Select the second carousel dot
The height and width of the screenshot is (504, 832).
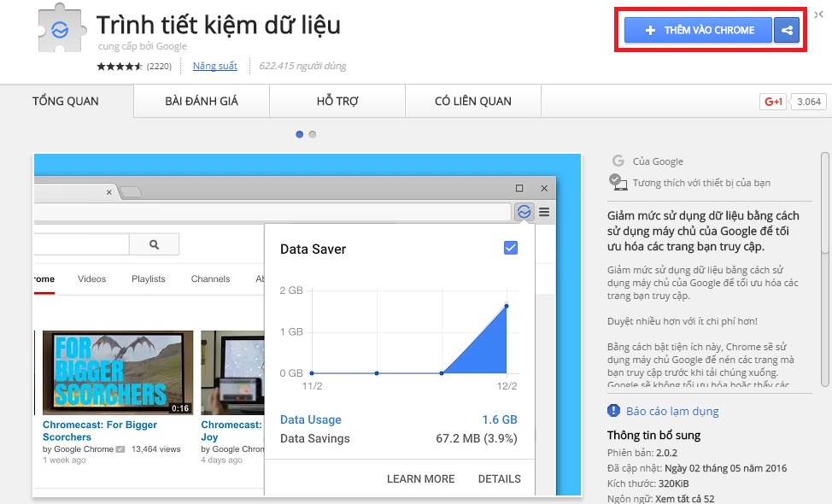(313, 134)
